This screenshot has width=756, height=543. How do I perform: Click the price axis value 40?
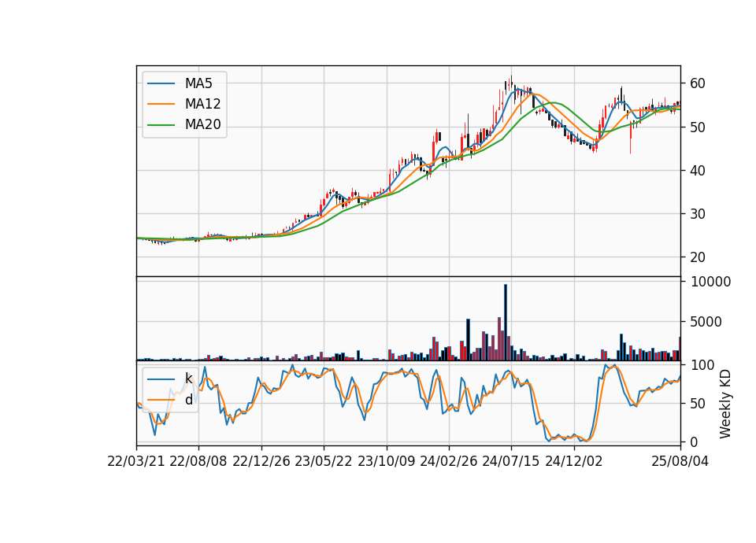698,171
